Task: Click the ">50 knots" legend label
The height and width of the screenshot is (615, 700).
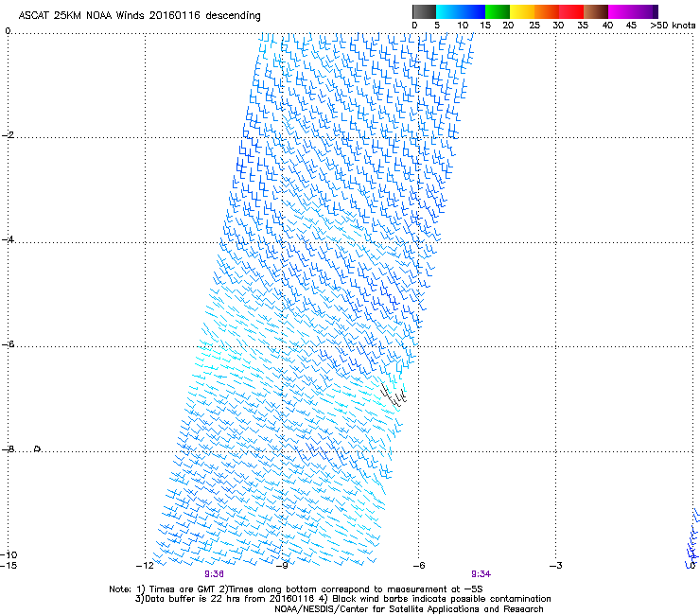Action: (x=673, y=26)
